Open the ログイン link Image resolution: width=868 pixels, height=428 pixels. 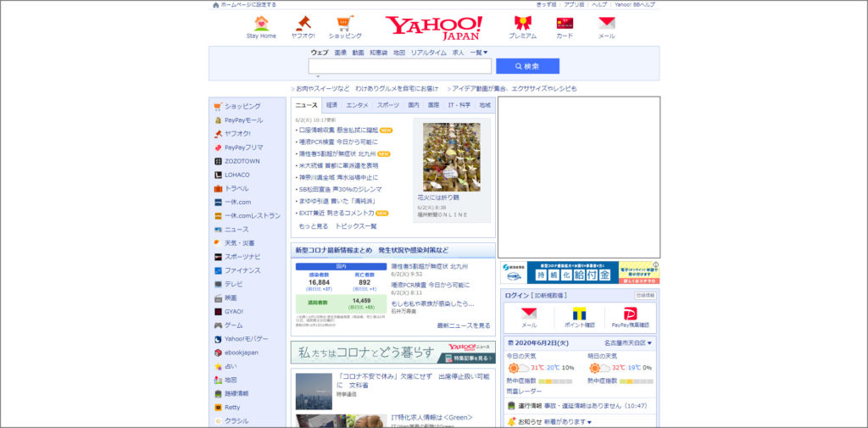click(516, 295)
